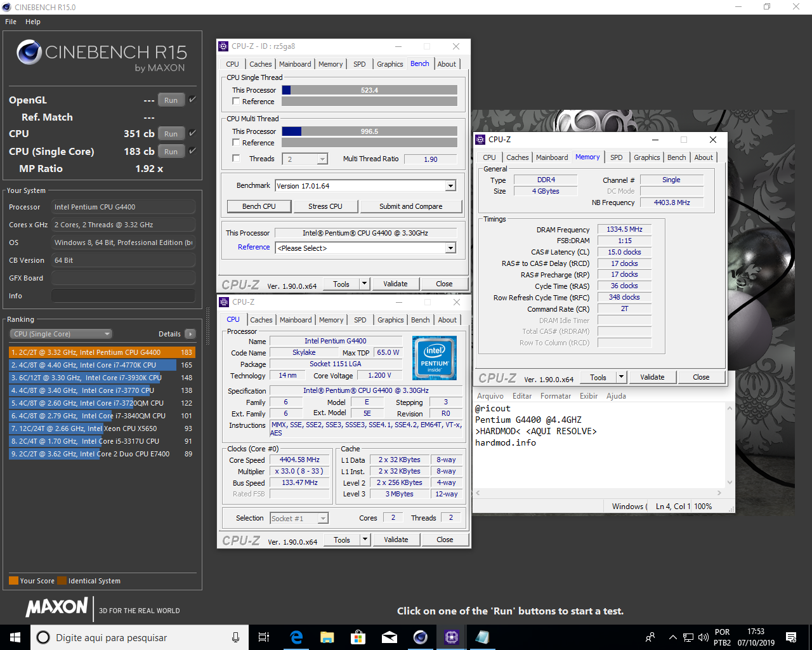Run the CPU benchmark in Cinebench
Screen dimensions: 812x650
pyautogui.click(x=171, y=134)
